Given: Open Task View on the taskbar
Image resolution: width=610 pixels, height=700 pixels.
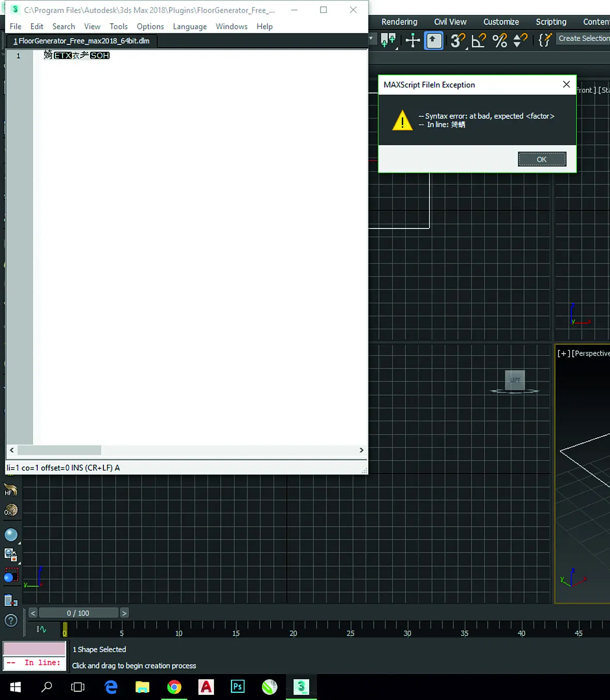Looking at the screenshot, I should pos(78,687).
